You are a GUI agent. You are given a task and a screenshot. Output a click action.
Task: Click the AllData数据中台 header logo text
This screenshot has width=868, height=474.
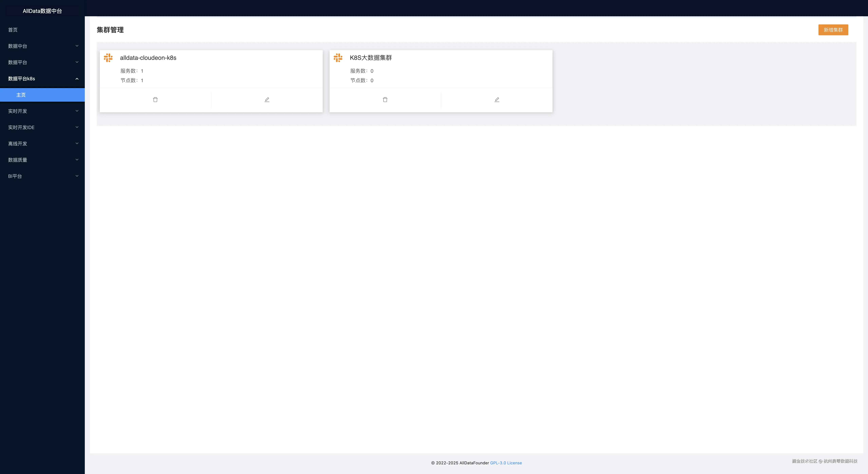click(42, 11)
